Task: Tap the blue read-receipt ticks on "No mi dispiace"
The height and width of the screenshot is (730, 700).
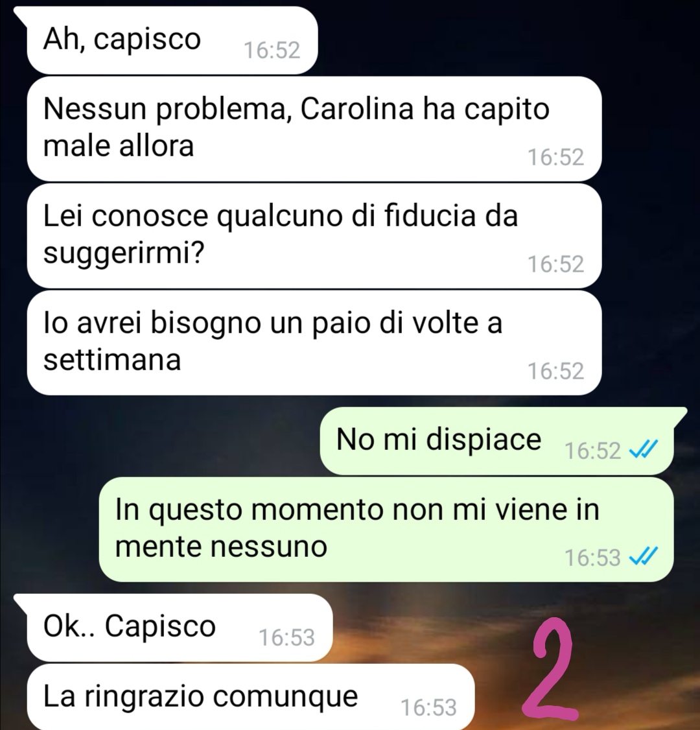Action: [x=643, y=450]
